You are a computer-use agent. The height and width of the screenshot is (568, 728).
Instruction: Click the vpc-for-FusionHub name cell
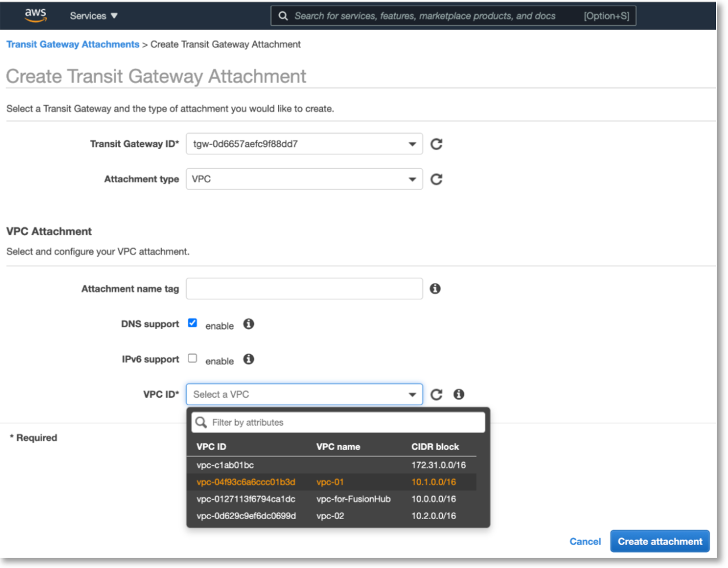tap(353, 499)
